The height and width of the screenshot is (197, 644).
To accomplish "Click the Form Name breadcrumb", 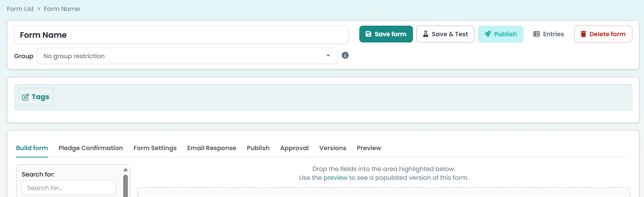I will (62, 9).
